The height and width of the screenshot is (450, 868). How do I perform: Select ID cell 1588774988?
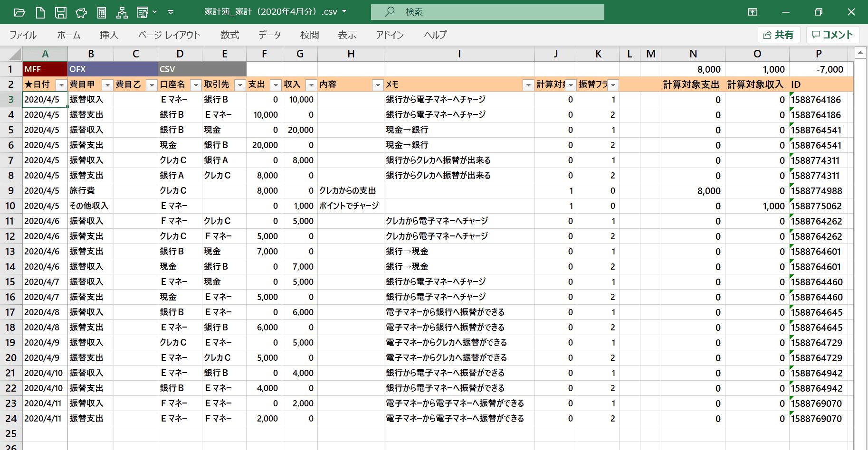point(819,191)
